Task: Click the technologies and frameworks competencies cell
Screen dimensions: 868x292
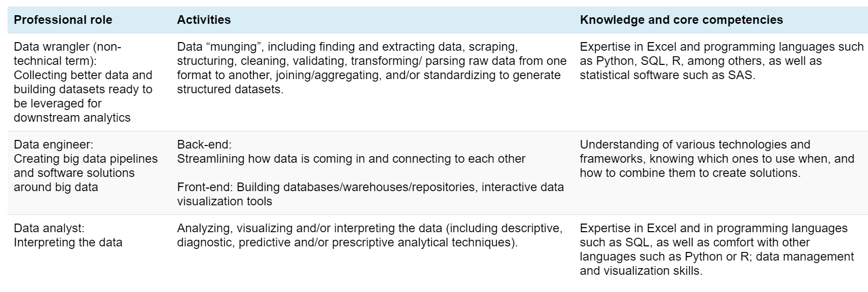Action: [717, 159]
